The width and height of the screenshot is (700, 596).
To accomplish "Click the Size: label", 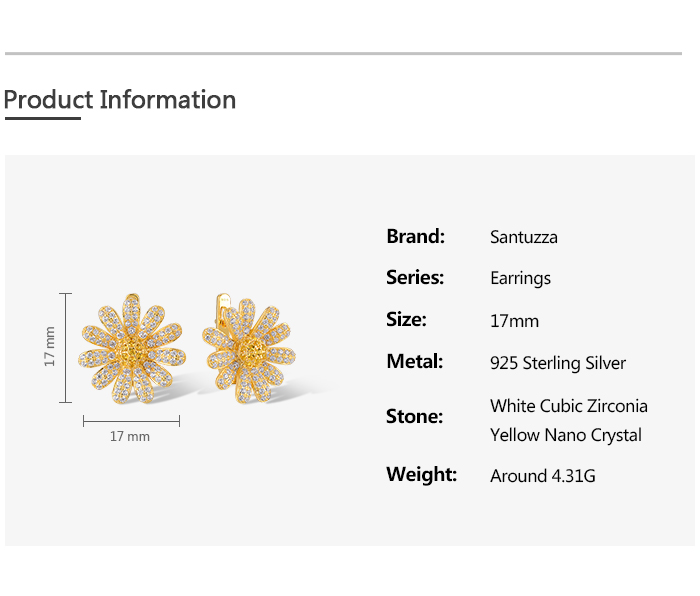I will click(406, 320).
